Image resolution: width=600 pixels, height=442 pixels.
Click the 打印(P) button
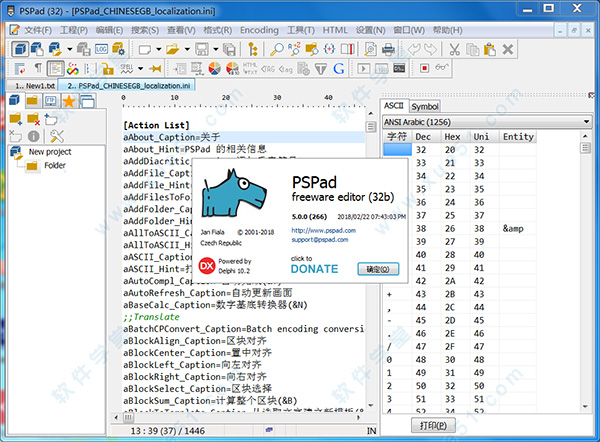tap(433, 425)
